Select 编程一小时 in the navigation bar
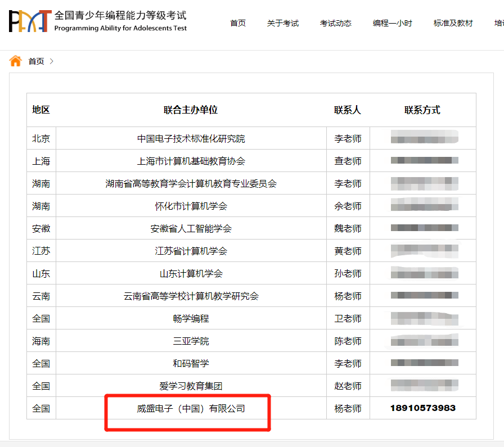The image size is (504, 447). [392, 23]
